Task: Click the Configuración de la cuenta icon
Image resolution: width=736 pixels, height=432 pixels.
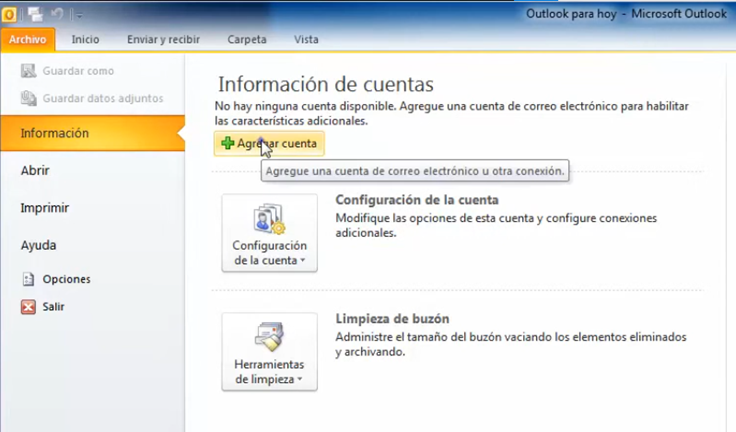Action: [269, 219]
